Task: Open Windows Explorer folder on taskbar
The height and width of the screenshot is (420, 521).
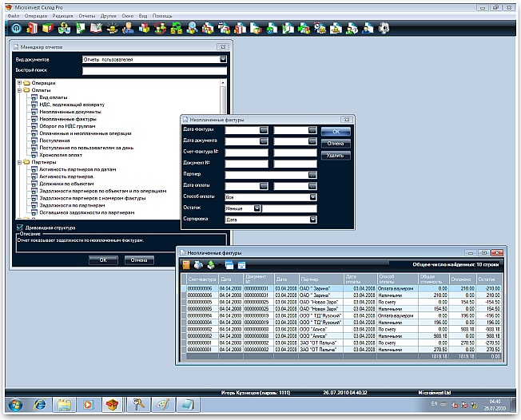Action: click(x=64, y=405)
